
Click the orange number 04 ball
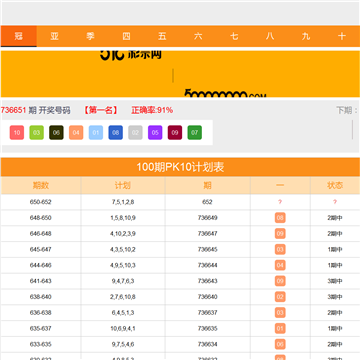tap(76, 132)
